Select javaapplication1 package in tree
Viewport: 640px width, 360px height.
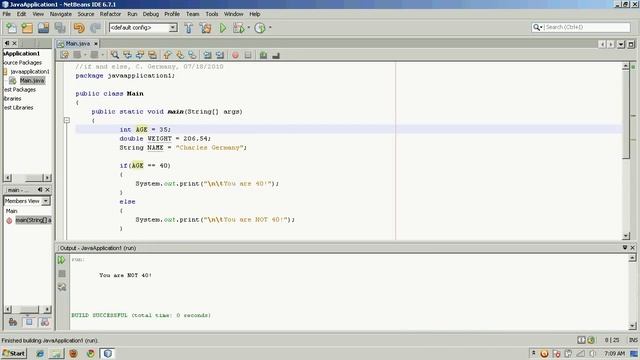point(29,71)
